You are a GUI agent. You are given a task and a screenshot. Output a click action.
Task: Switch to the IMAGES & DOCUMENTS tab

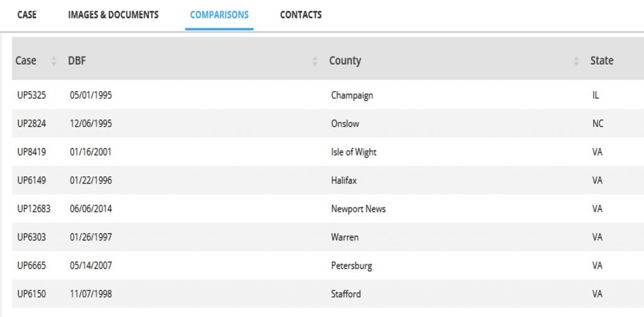click(x=113, y=14)
